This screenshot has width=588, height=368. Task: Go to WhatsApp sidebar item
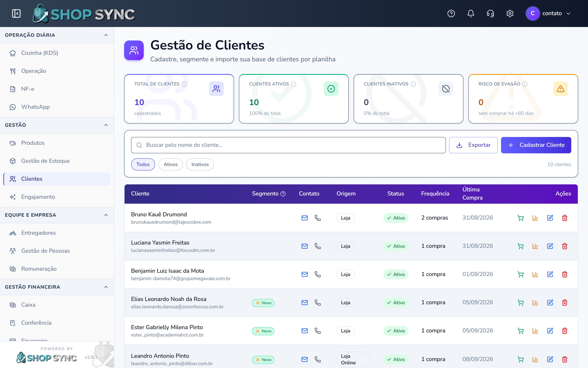57,107
